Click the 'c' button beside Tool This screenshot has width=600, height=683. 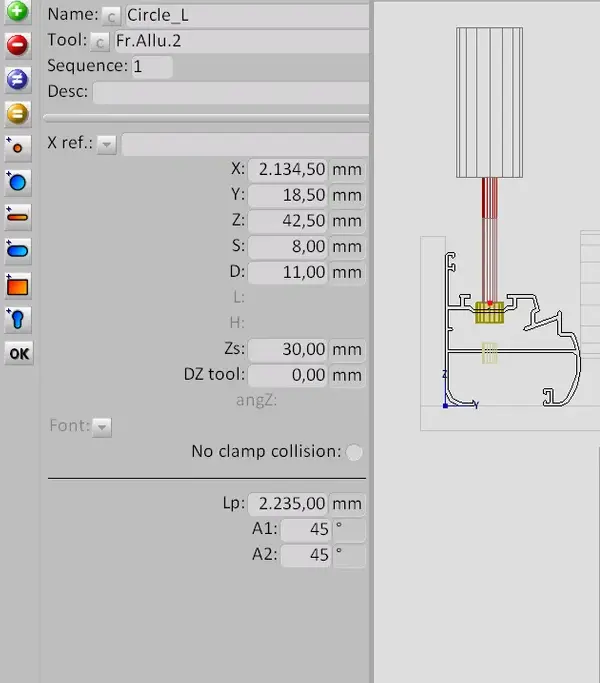tap(100, 42)
